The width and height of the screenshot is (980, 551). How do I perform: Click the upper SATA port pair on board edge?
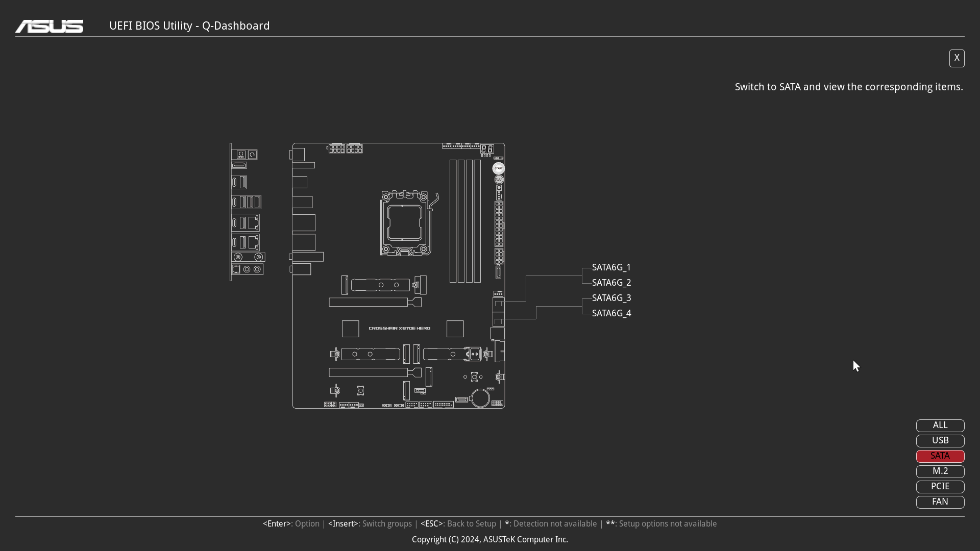coord(499,305)
